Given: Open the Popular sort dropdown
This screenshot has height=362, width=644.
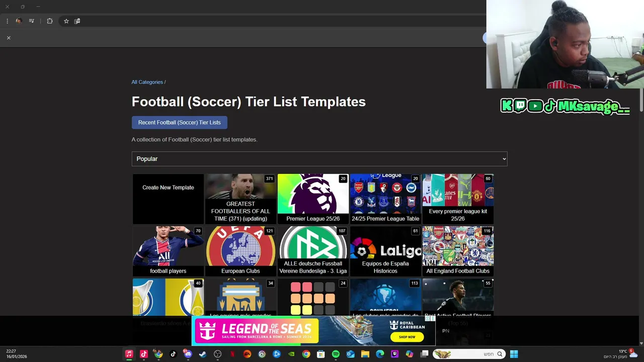Looking at the screenshot, I should (319, 159).
